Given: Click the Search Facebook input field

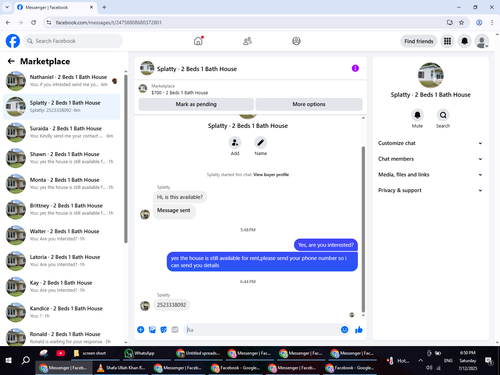Looking at the screenshot, I should tap(73, 41).
